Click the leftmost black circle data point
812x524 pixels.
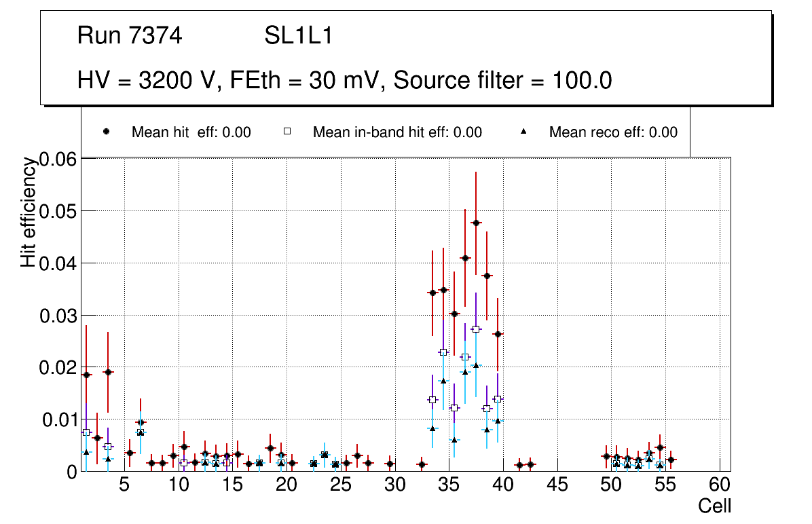tap(86, 375)
